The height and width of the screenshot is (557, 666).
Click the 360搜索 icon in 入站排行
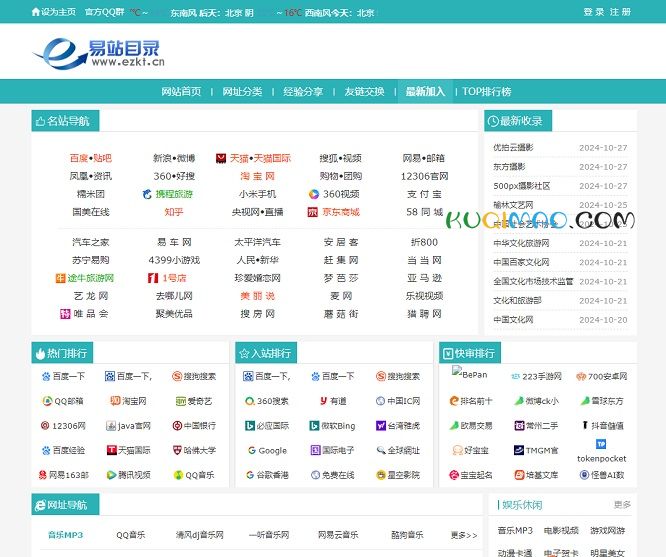[250, 401]
